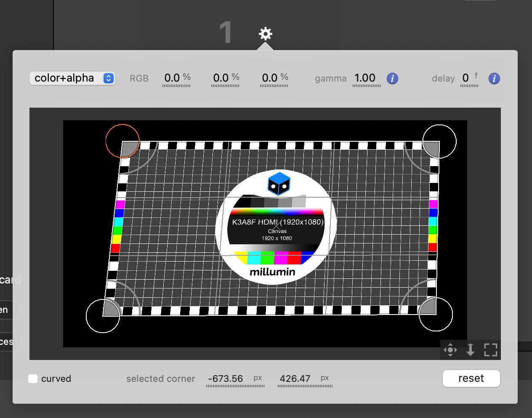Enable the curved checkbox
The height and width of the screenshot is (418, 532).
[33, 378]
